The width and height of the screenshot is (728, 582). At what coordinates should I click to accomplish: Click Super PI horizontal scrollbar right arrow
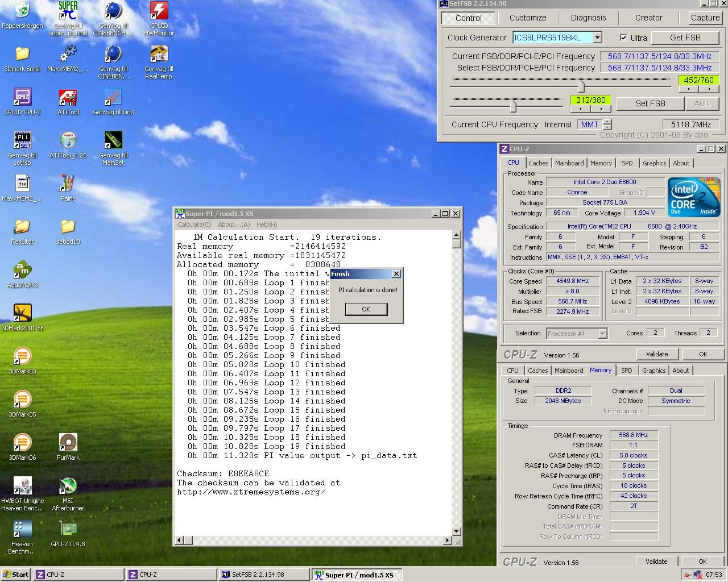point(448,540)
